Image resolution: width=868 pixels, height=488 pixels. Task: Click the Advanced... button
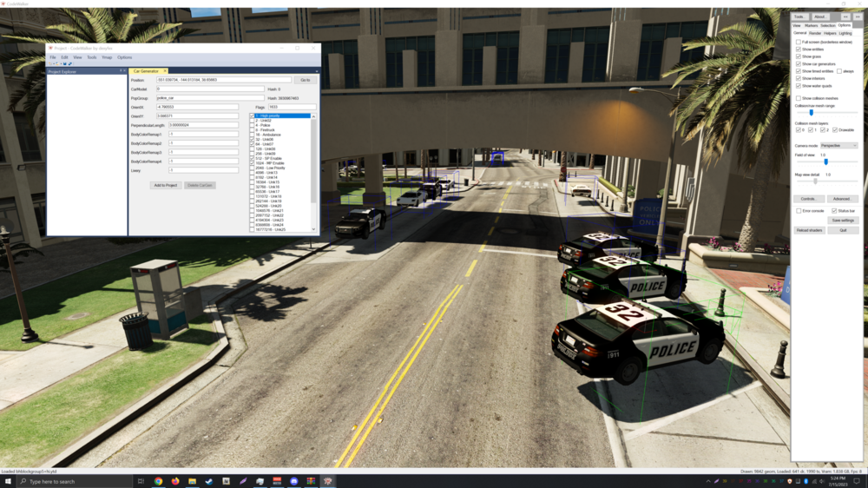coord(842,198)
